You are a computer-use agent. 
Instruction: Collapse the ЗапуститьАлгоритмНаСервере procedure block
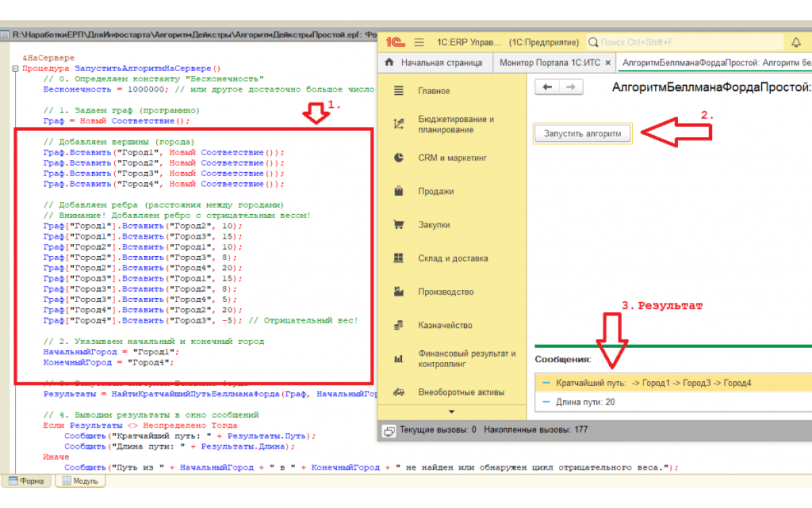click(x=15, y=69)
